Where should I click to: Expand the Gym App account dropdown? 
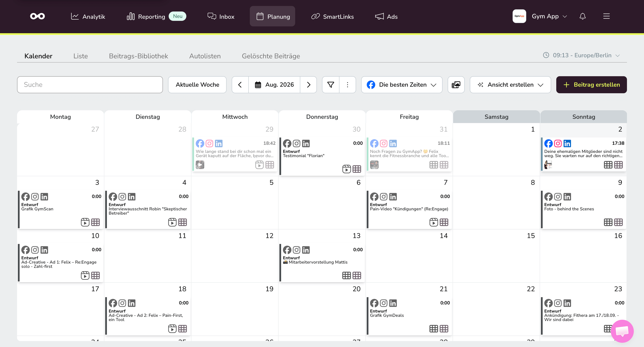[x=564, y=17]
